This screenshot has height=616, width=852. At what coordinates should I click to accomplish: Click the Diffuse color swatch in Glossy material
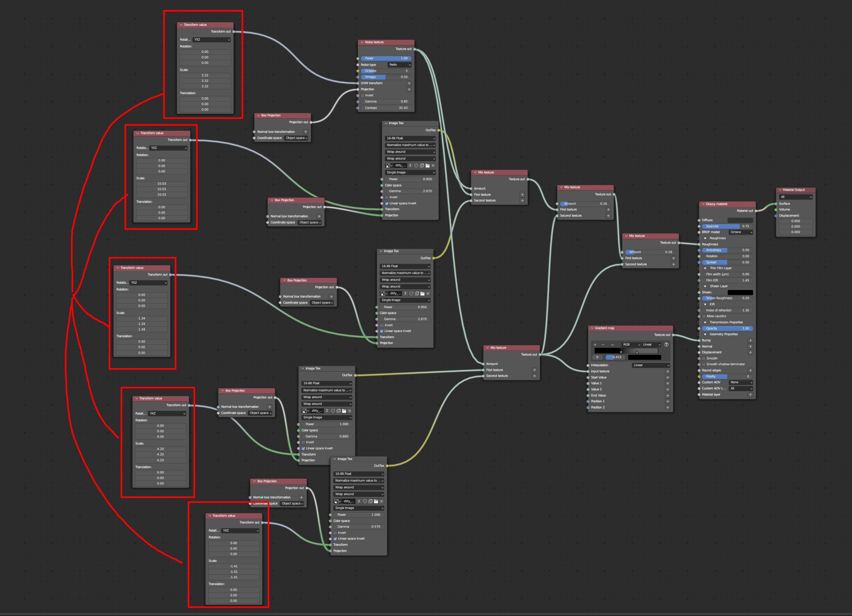(740, 220)
